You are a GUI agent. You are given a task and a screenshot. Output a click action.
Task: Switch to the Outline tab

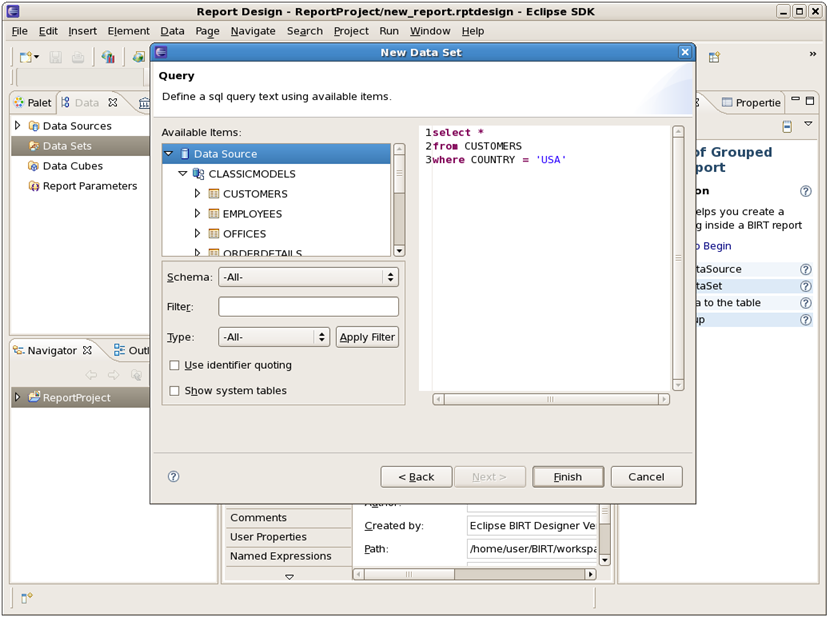pos(131,350)
